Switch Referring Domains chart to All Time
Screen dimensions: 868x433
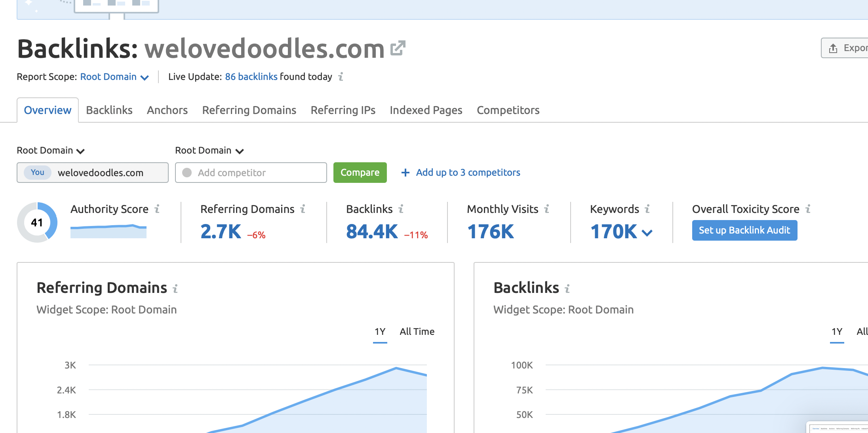tap(417, 332)
